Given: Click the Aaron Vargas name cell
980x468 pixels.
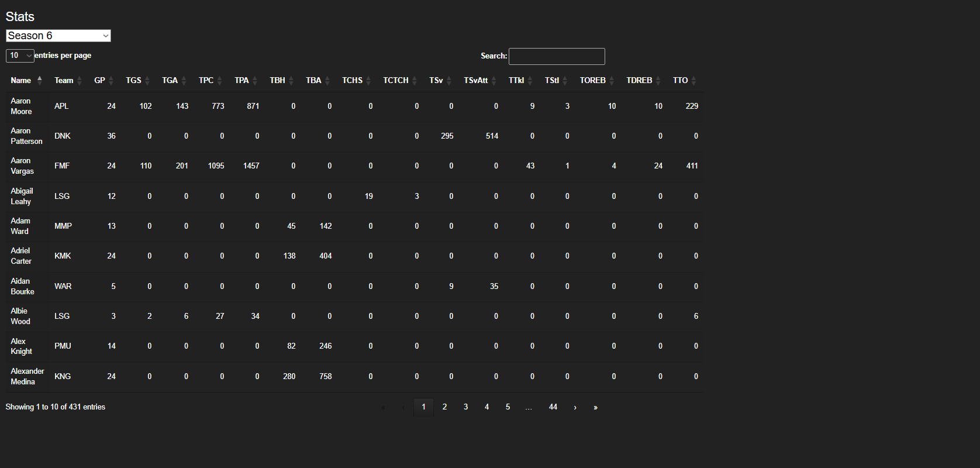Looking at the screenshot, I should tap(27, 166).
